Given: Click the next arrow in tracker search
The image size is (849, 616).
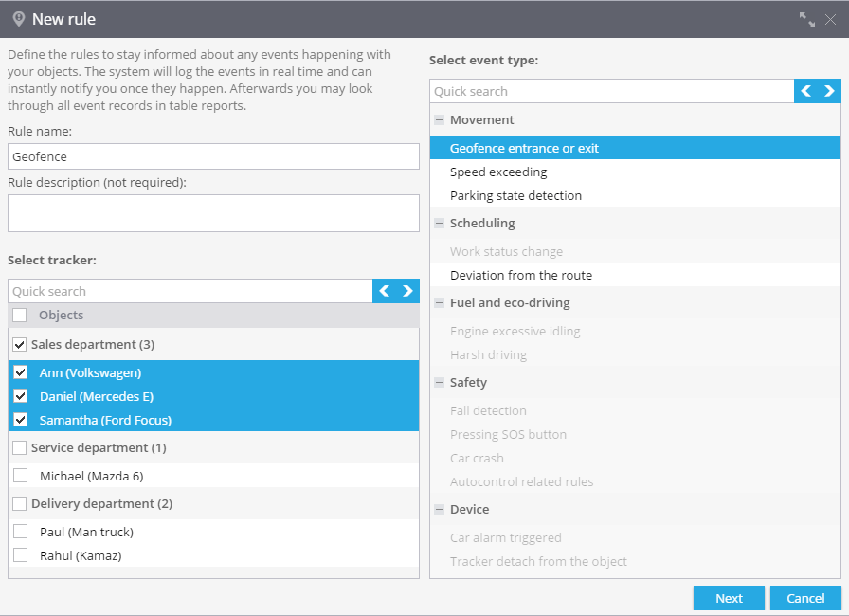Looking at the screenshot, I should pyautogui.click(x=407, y=291).
